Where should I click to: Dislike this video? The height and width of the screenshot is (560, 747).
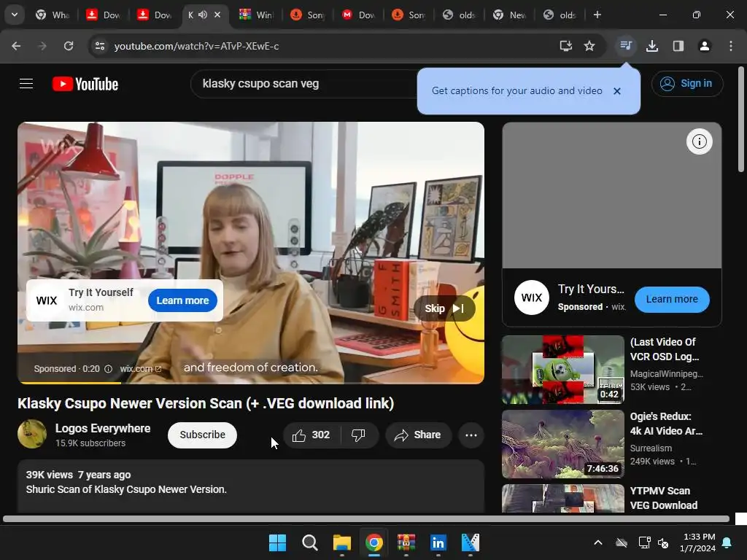click(x=358, y=435)
